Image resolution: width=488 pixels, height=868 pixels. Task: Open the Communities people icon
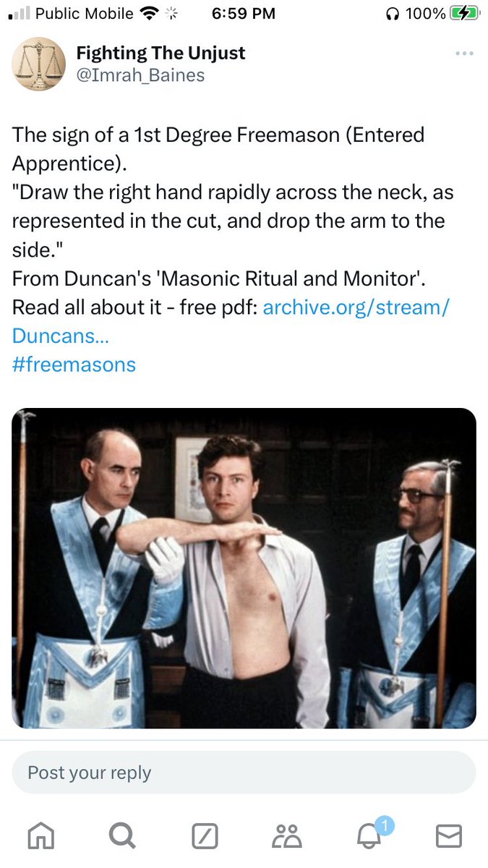click(286, 836)
